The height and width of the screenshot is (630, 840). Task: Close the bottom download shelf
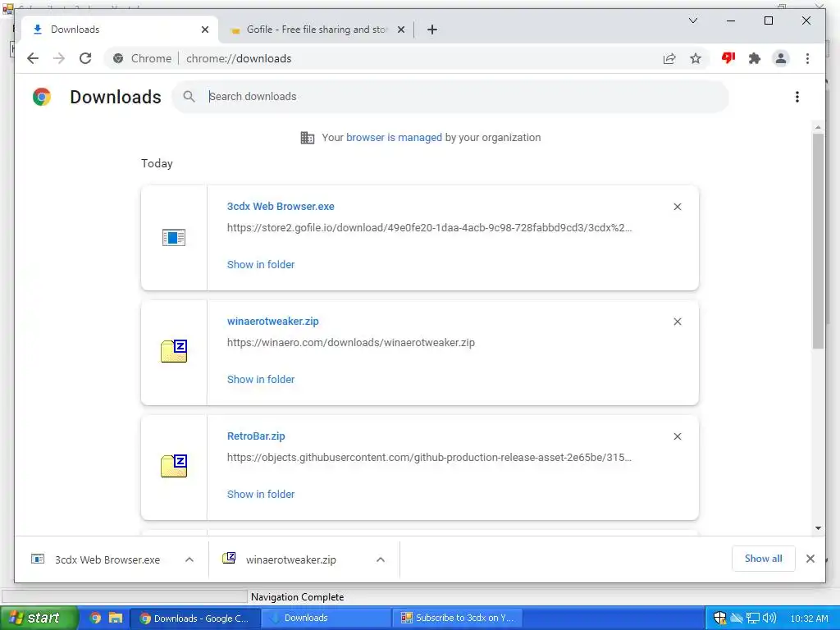click(x=810, y=559)
